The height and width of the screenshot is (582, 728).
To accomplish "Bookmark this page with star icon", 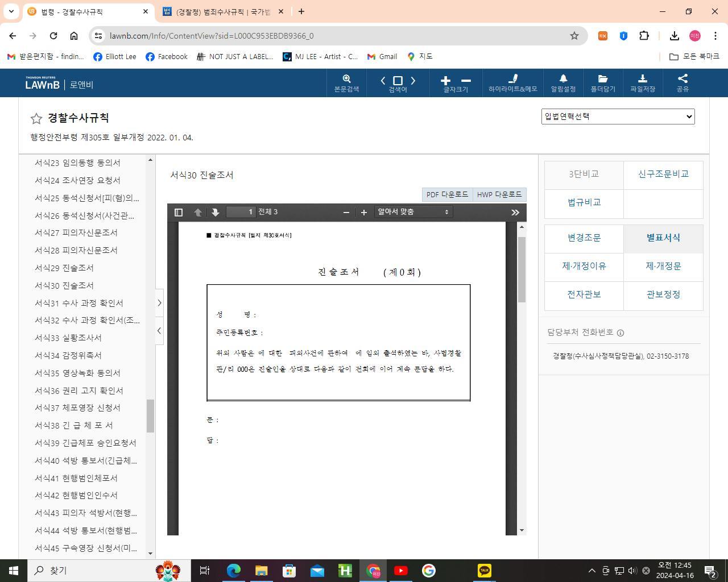I will point(574,36).
